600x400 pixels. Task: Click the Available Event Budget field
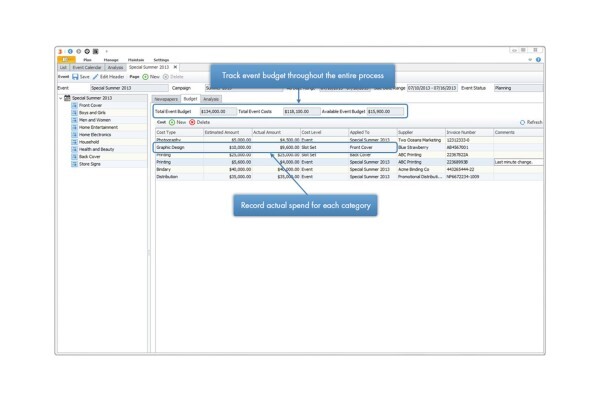click(x=385, y=111)
